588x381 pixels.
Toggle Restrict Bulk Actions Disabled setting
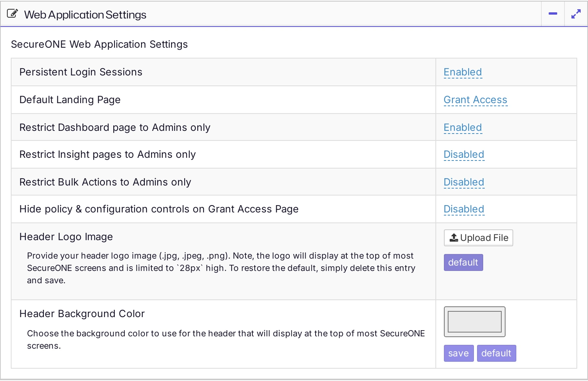point(464,182)
